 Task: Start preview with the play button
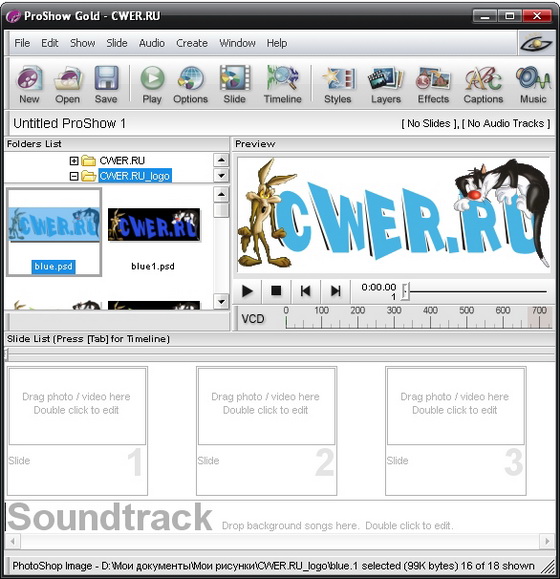pos(247,291)
